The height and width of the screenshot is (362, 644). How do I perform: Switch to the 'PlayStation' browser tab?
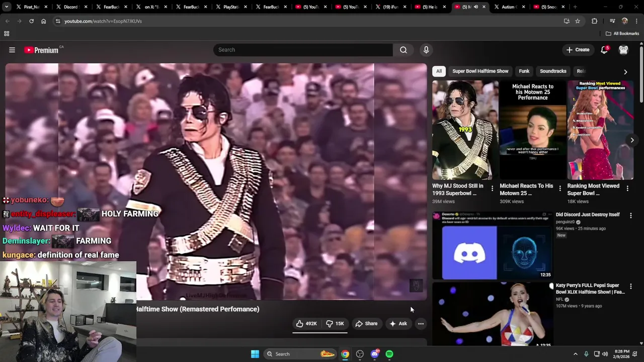click(x=231, y=7)
